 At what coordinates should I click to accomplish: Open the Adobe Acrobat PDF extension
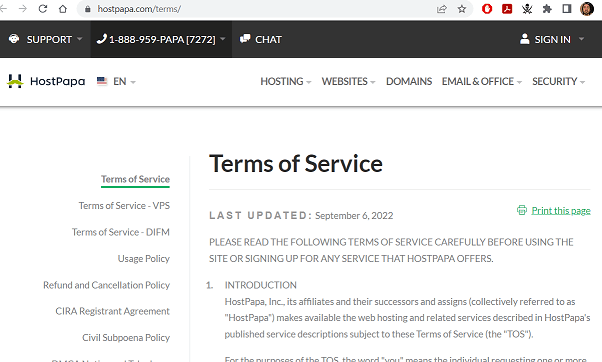(x=507, y=8)
